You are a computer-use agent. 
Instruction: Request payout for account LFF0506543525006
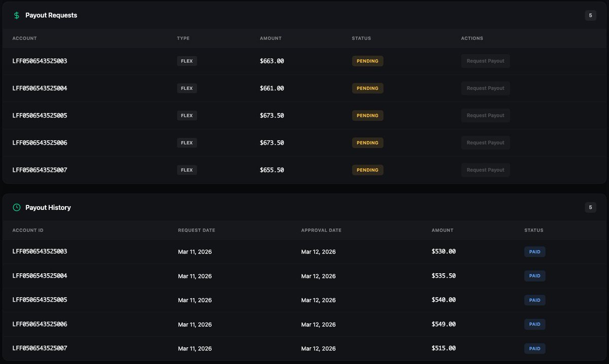point(486,143)
